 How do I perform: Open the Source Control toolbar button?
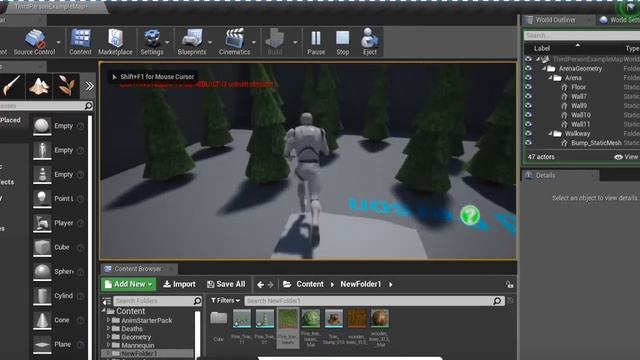(34, 42)
